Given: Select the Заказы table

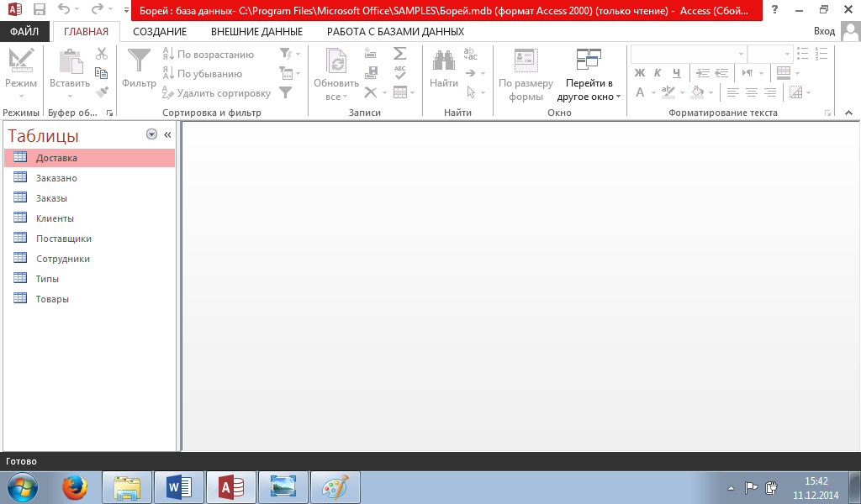Looking at the screenshot, I should 89,198.
